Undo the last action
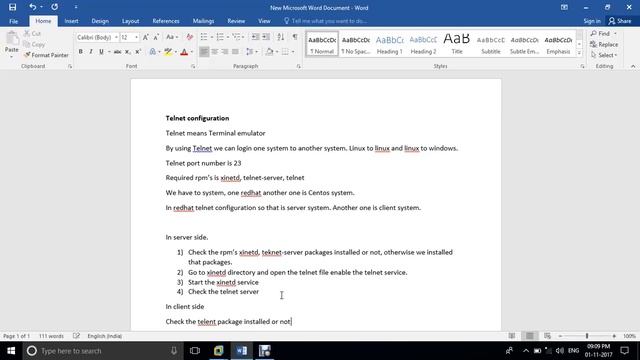640x360 pixels. pyautogui.click(x=32, y=7)
